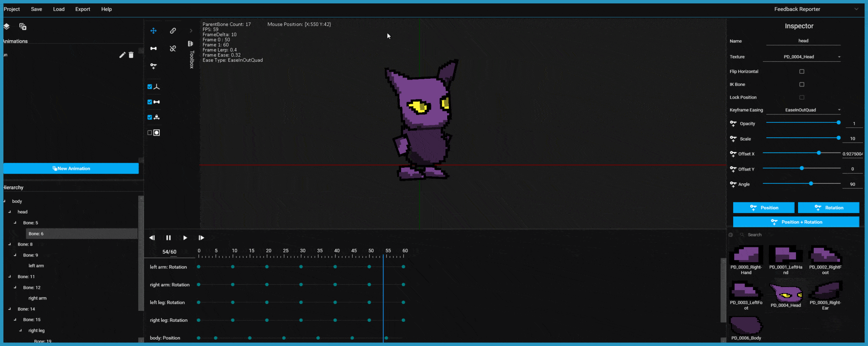Select the link bones tool
The image size is (868, 346).
(x=173, y=30)
